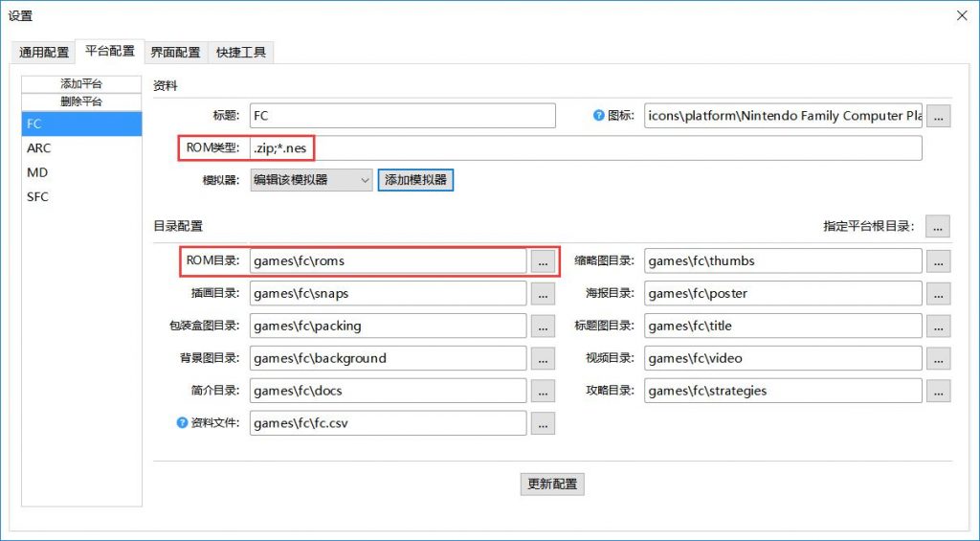The height and width of the screenshot is (541, 980).
Task: Click the 添加模拟器 button
Action: [415, 180]
